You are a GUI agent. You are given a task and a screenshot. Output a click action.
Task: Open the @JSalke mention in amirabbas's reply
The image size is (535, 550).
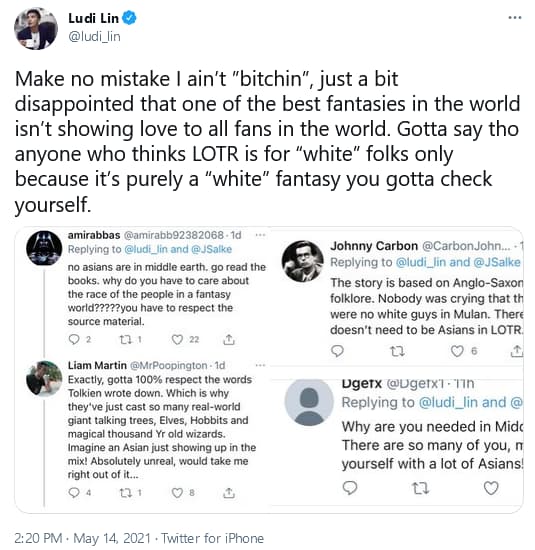[x=212, y=249]
